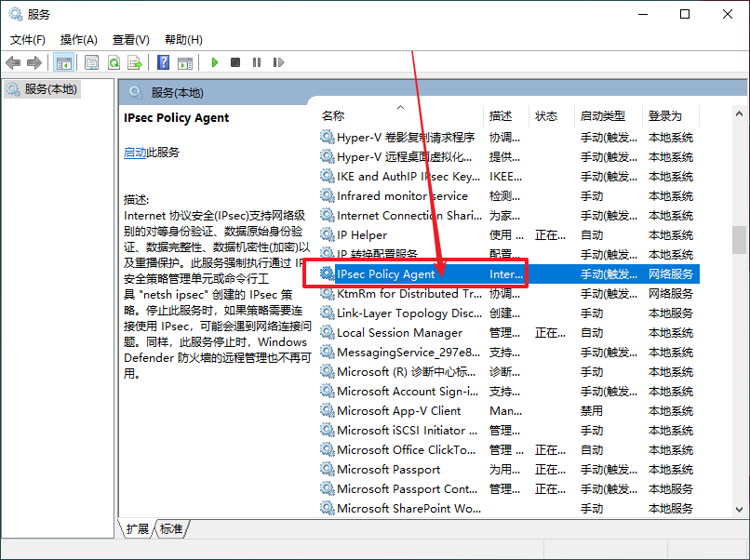
Task: Click the vertical scrollbar thumb in services list
Action: coord(739,240)
